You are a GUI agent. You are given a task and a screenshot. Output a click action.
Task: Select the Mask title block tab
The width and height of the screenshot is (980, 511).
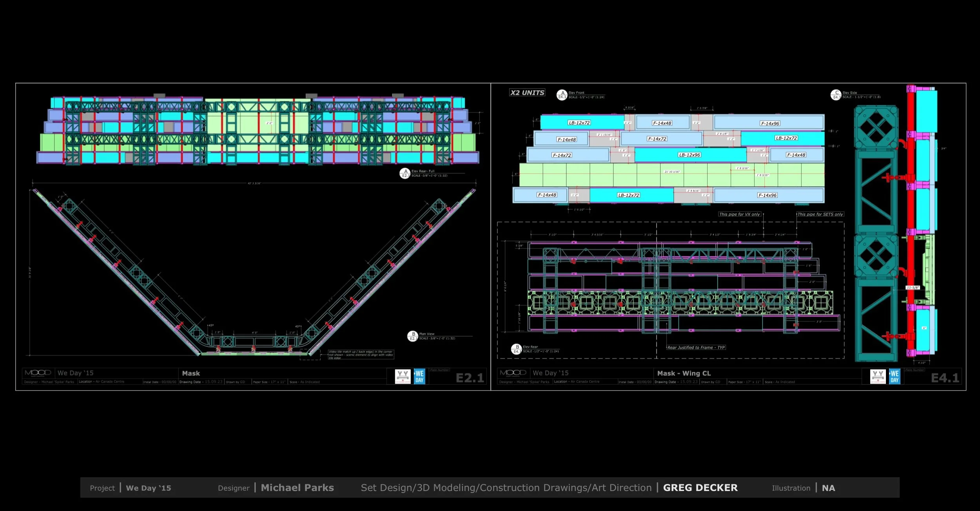(x=191, y=373)
